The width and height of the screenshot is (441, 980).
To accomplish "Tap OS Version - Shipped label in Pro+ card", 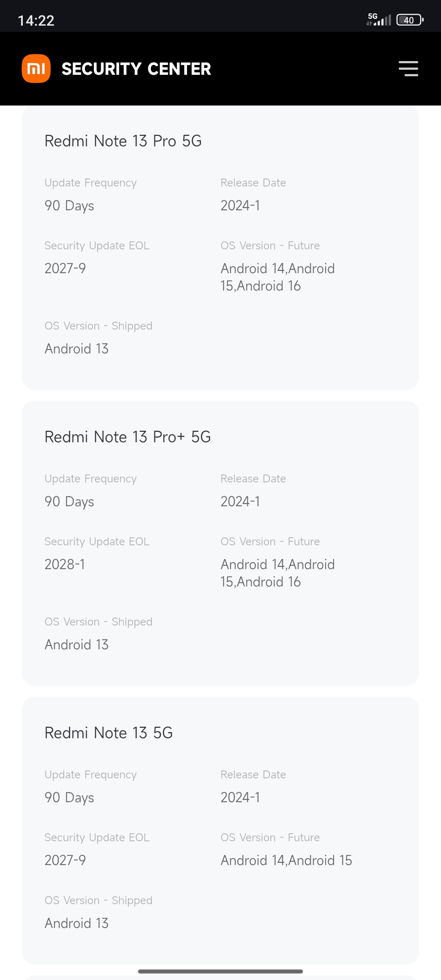I will (98, 622).
